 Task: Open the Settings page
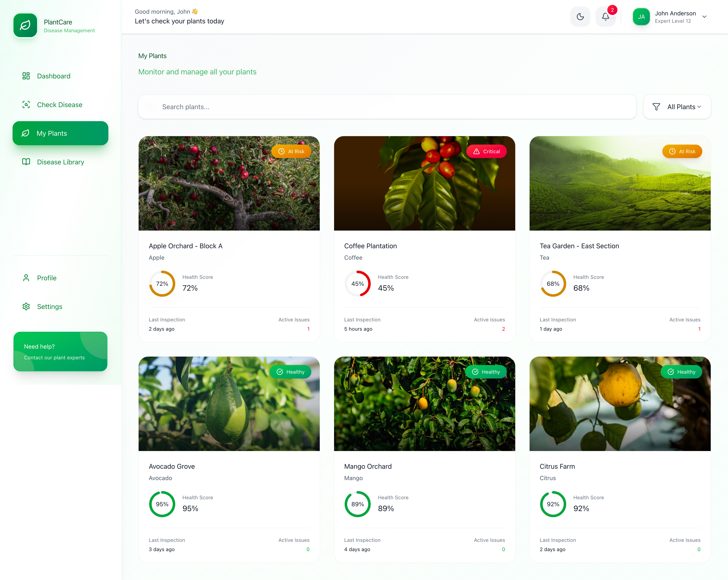tap(60, 306)
